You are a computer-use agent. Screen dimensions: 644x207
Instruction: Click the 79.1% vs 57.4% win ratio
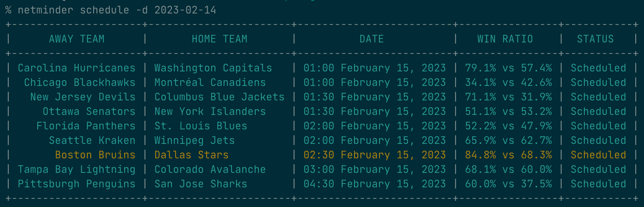pos(507,68)
